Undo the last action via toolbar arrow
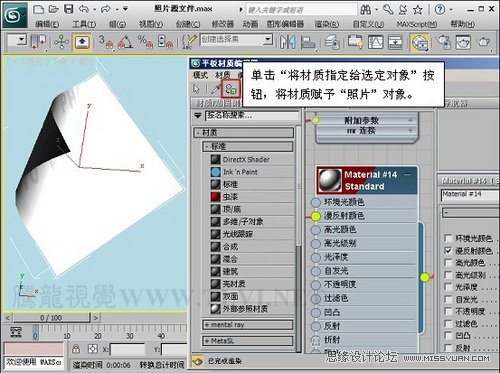500x373 pixels. click(84, 9)
